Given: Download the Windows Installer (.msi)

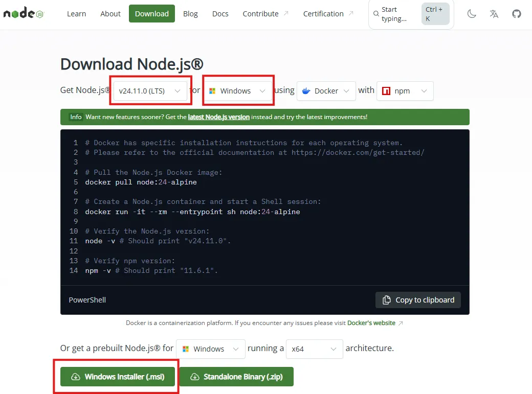Looking at the screenshot, I should coord(117,377).
